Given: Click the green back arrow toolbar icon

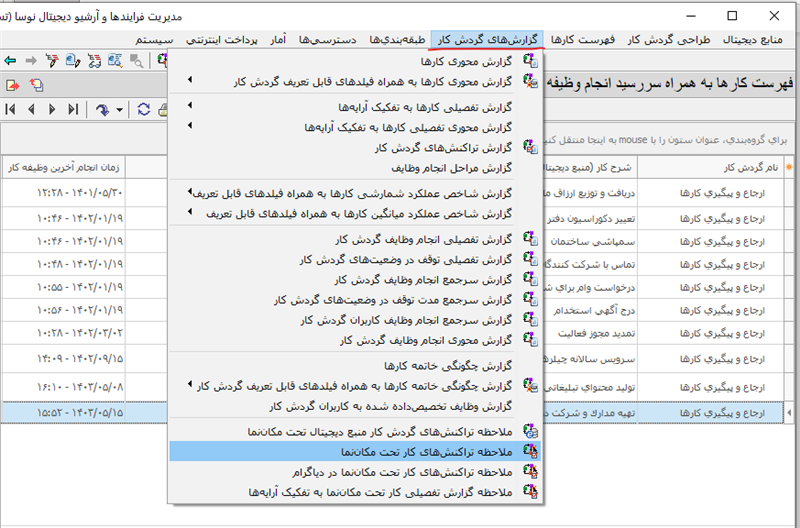Looking at the screenshot, I should (10, 61).
